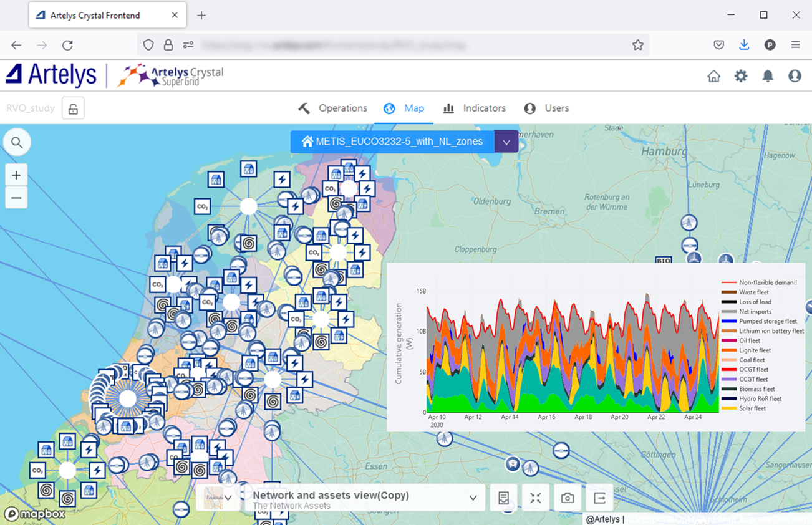Toggle Pumped storage fleet legend entry
Image resolution: width=812 pixels, height=525 pixels.
click(760, 321)
